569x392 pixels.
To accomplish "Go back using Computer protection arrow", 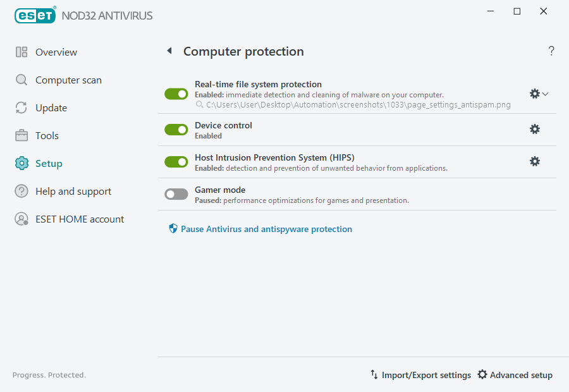I will click(169, 51).
